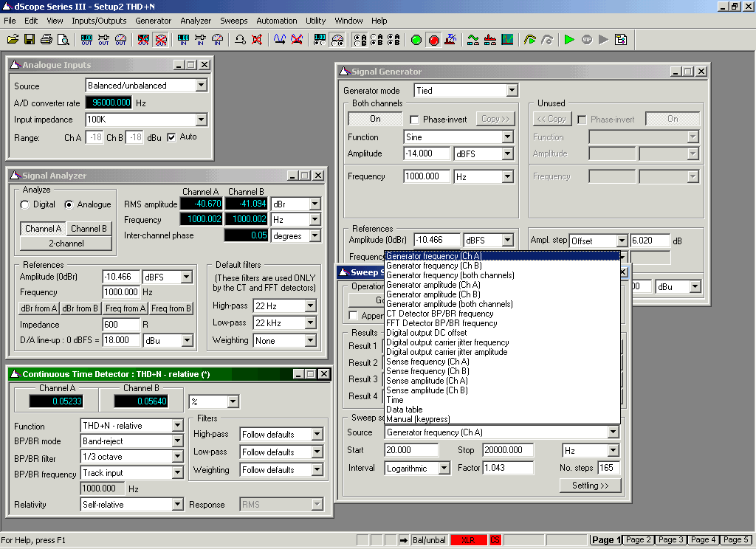The width and height of the screenshot is (756, 549).
Task: Turn the Both channels generator On
Action: (375, 119)
